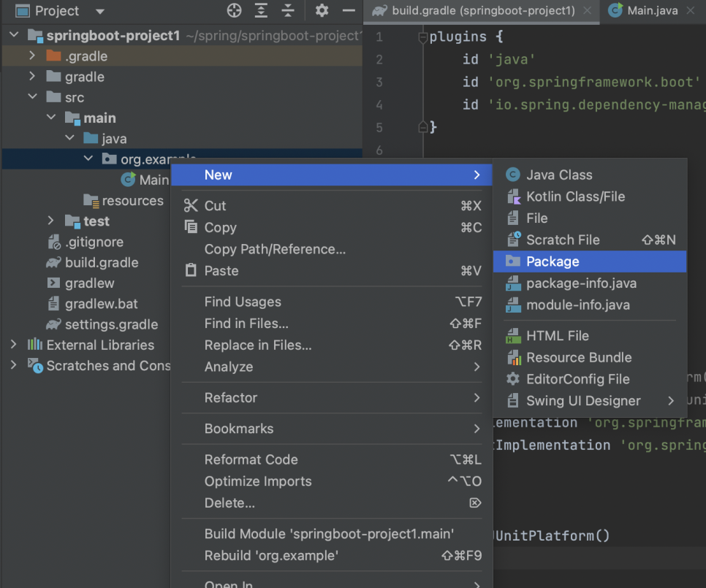The width and height of the screenshot is (706, 588).
Task: Choose Package from New submenu
Action: [x=590, y=261]
